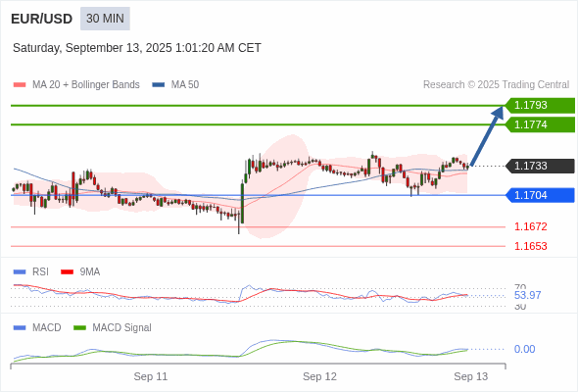Click the 1.1704 blue pivot tag
This screenshot has width=578, height=392.
click(540, 195)
